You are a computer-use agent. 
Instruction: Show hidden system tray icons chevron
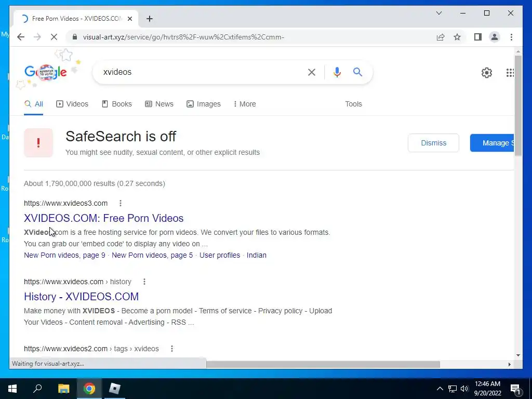tap(440, 389)
